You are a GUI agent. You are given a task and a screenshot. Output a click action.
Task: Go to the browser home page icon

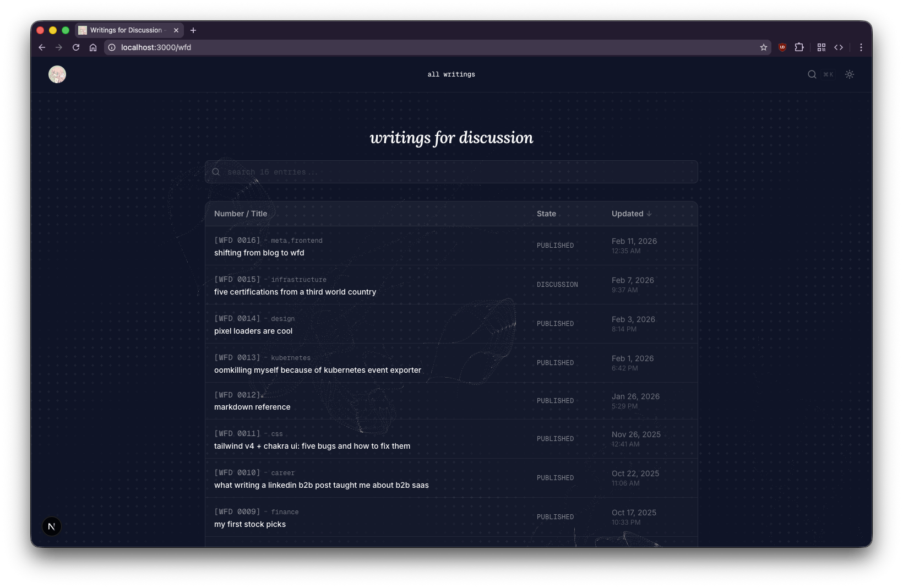point(93,47)
